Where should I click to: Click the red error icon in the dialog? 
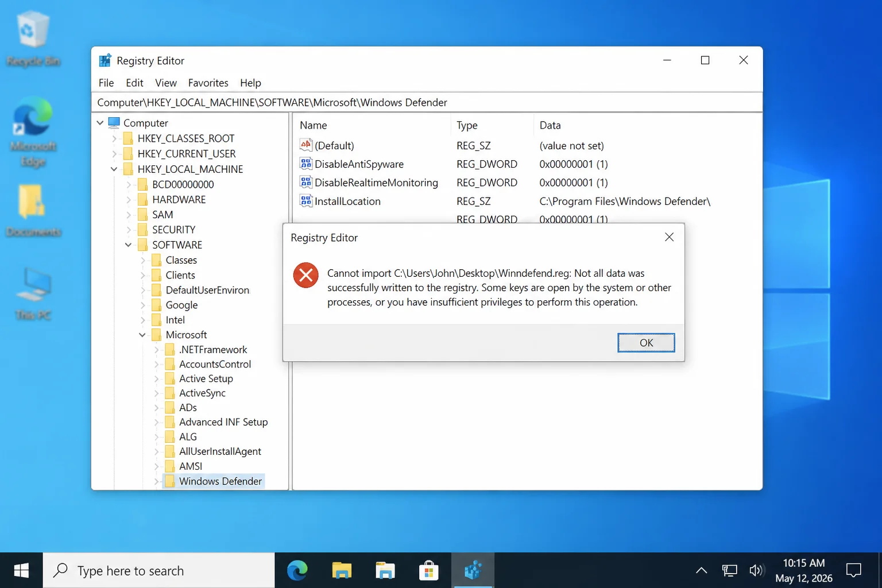click(x=306, y=276)
